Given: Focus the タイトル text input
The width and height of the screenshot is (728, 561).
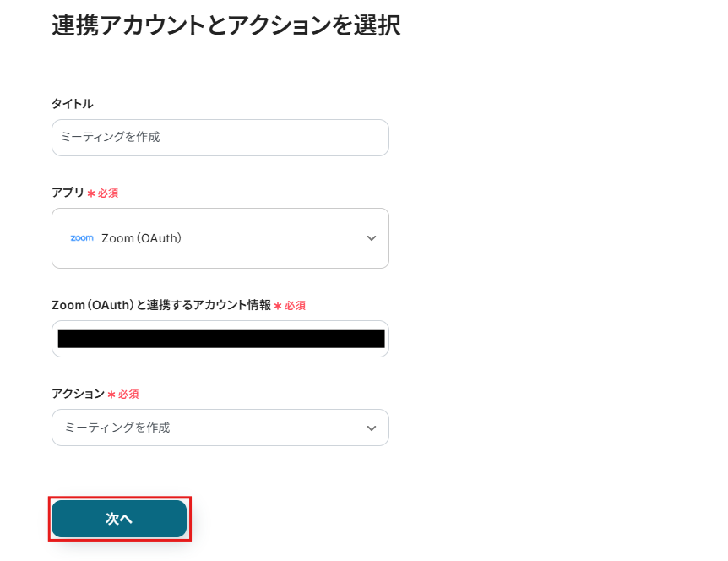Looking at the screenshot, I should pos(220,137).
